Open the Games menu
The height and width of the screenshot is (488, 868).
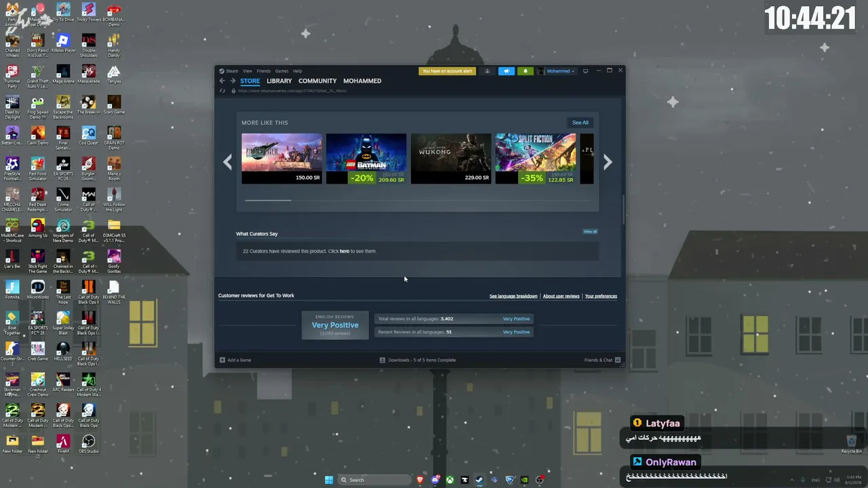281,70
